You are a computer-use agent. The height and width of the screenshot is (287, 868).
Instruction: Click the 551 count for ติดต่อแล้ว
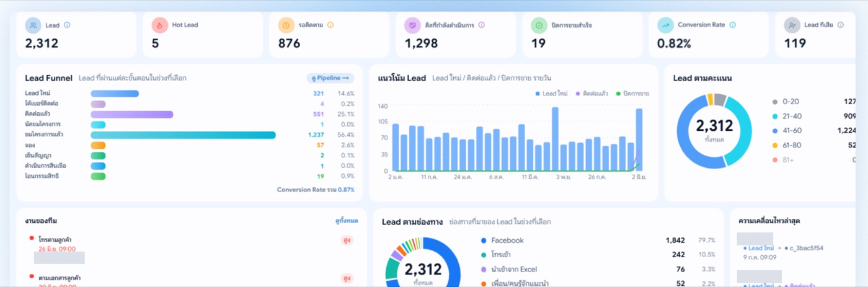tap(319, 114)
